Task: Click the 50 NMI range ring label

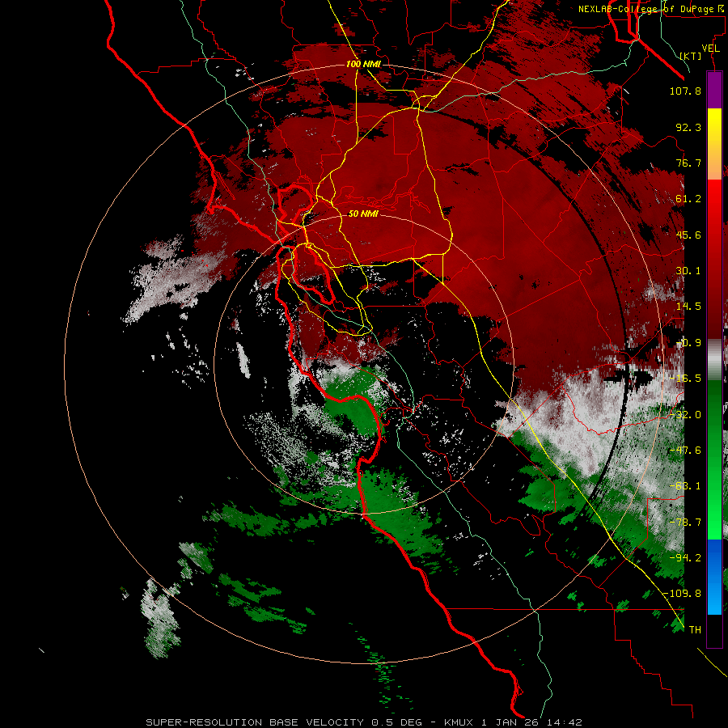Action: [363, 214]
